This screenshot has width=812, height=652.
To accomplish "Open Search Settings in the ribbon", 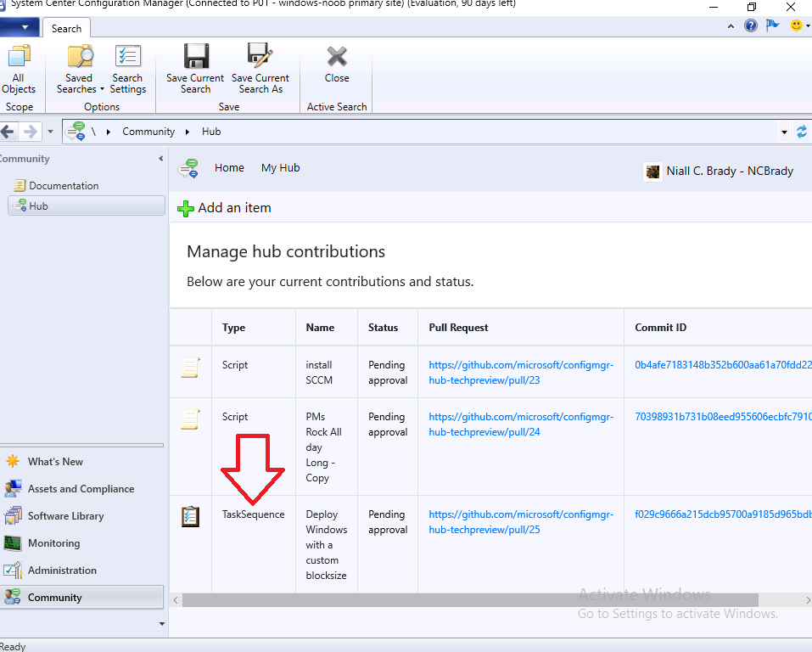I will pos(128,70).
